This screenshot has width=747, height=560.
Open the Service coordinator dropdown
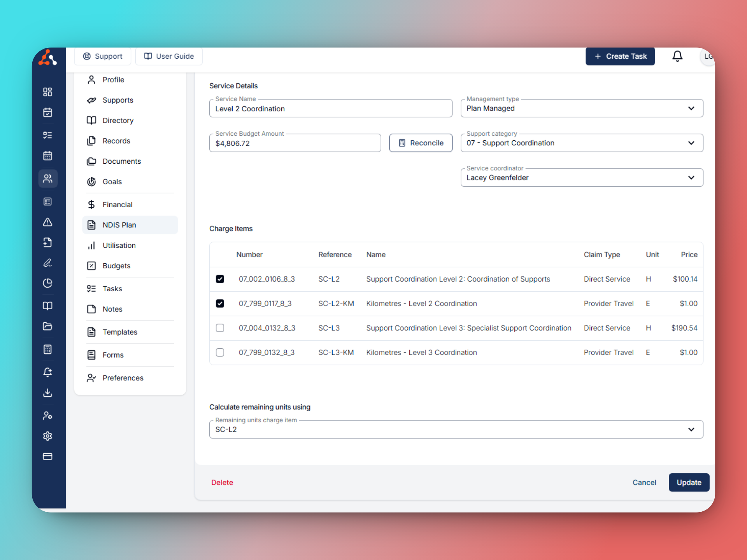click(x=581, y=178)
